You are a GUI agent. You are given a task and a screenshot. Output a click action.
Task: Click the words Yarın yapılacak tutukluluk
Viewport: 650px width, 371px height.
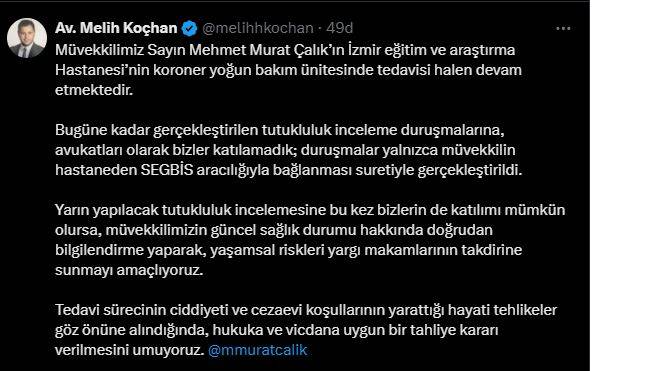tap(143, 210)
